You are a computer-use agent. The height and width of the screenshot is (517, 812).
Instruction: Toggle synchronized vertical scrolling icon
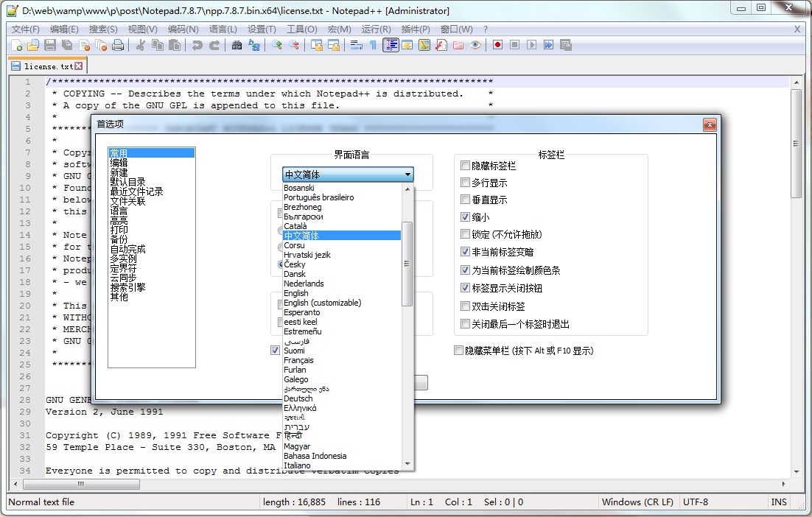pyautogui.click(x=317, y=46)
